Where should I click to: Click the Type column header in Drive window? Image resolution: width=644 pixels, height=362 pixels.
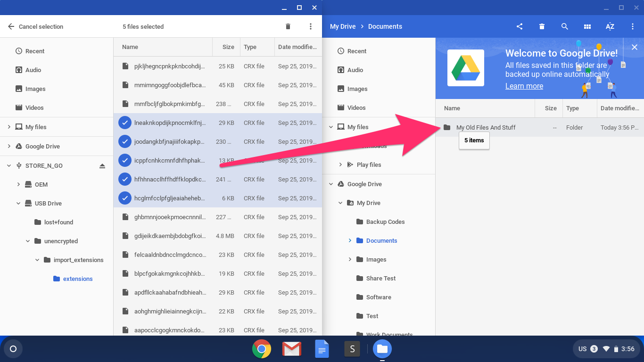[x=580, y=108]
